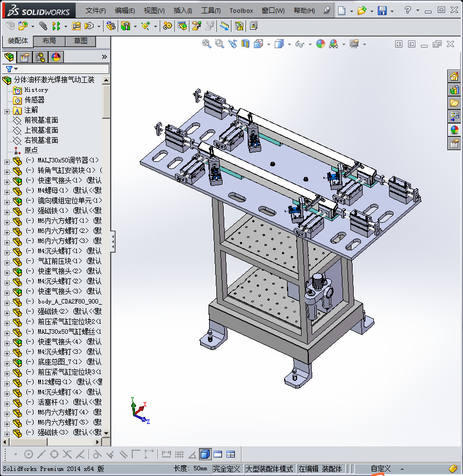Click the View Settings monitor icon
The image size is (463, 476).
[354, 44]
